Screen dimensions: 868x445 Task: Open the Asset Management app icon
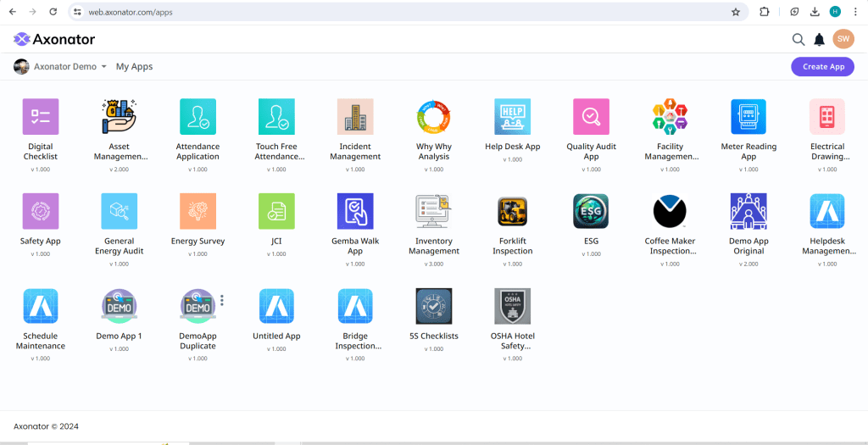click(120, 117)
